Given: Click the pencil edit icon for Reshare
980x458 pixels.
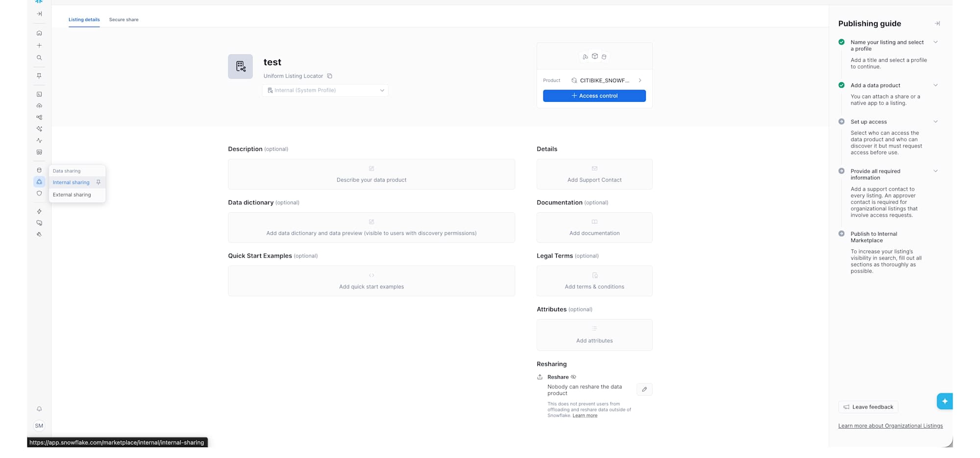Looking at the screenshot, I should click(x=644, y=389).
